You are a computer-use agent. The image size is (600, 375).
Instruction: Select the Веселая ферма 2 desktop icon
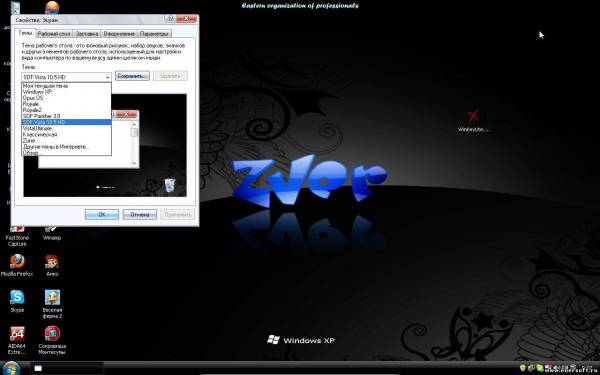pyautogui.click(x=52, y=304)
